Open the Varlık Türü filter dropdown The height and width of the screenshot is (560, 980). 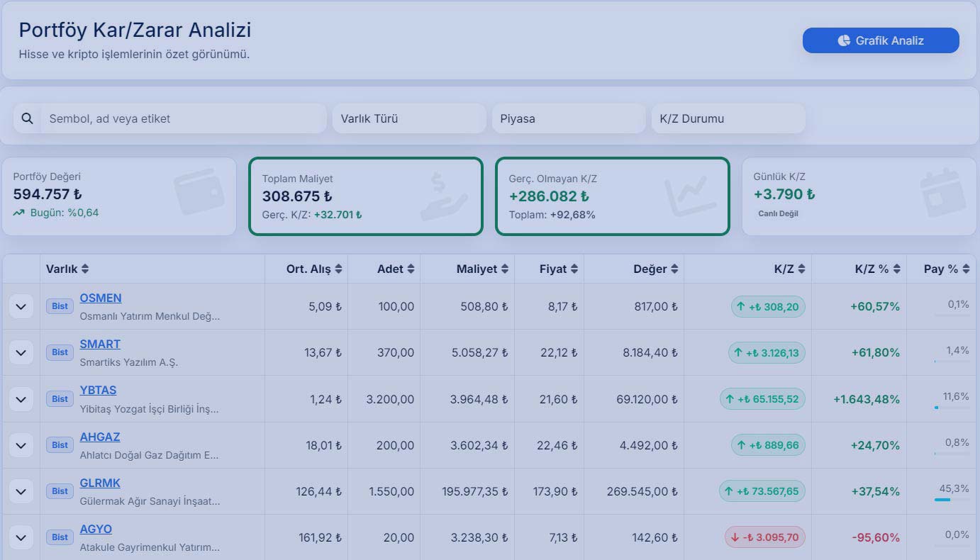(x=409, y=118)
